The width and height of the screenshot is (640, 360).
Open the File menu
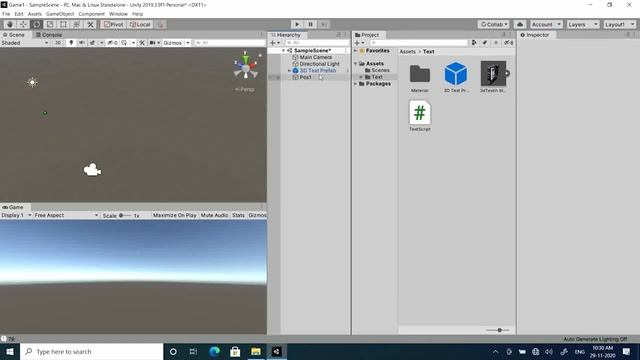click(6, 14)
